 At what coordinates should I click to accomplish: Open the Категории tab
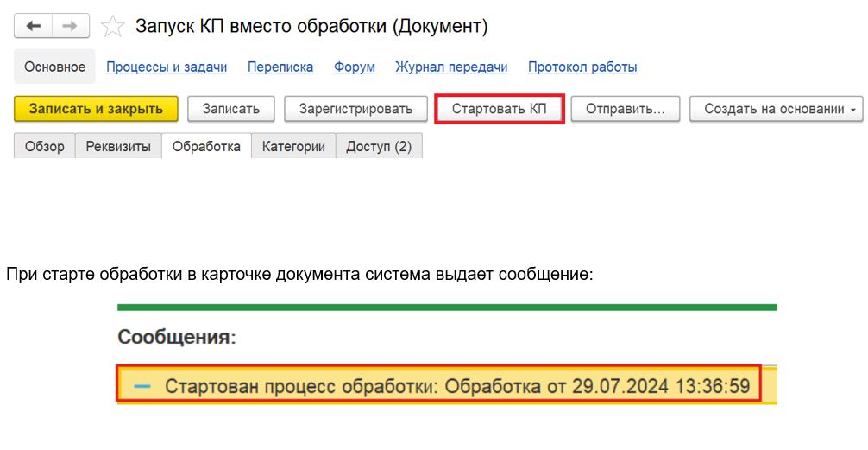pos(293,147)
